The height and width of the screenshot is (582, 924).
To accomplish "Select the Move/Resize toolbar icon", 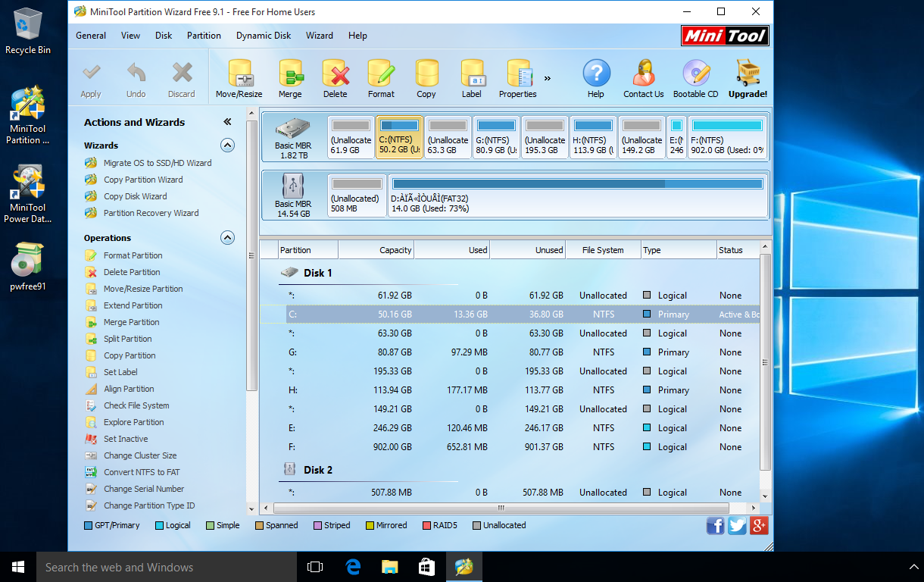I will 239,74.
